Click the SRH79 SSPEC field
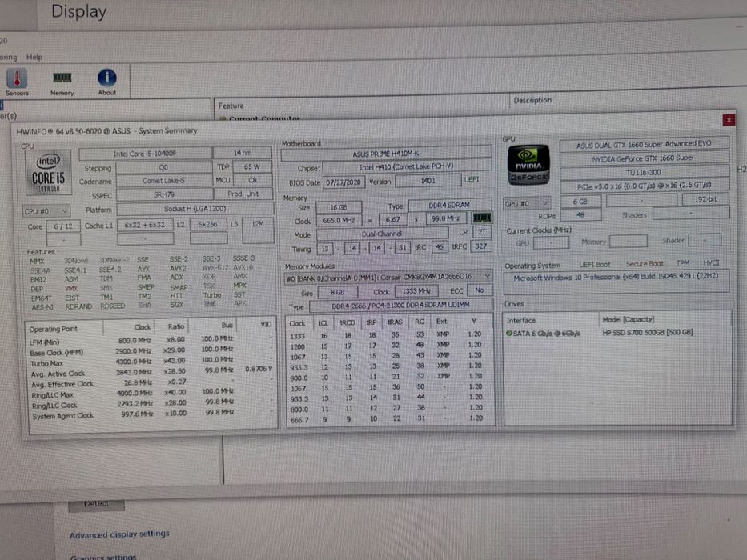747x560 pixels. point(164,194)
